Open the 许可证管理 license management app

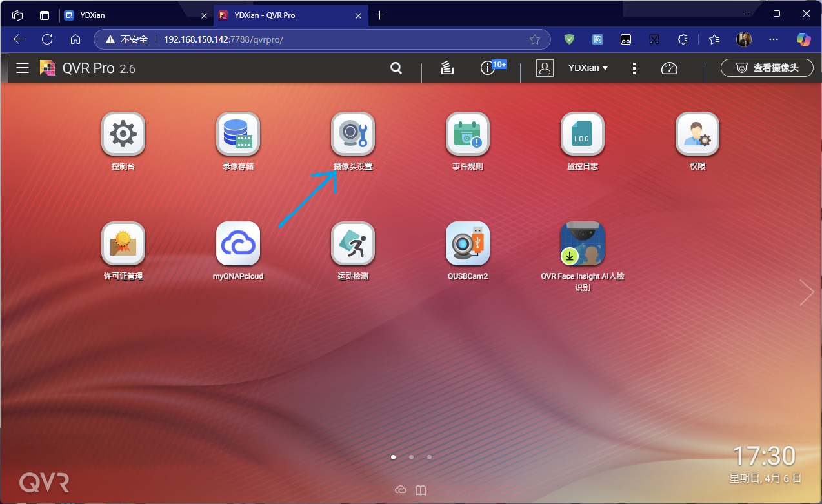[123, 243]
